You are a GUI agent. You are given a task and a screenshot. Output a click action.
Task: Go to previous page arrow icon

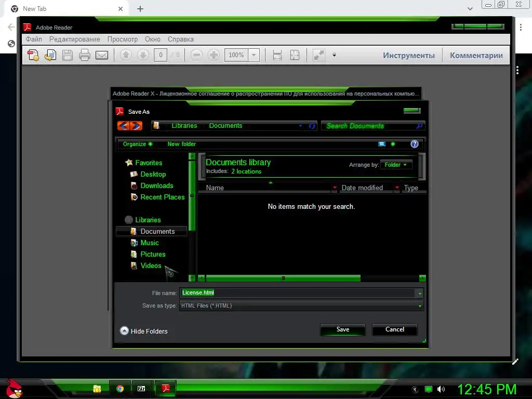point(126,55)
